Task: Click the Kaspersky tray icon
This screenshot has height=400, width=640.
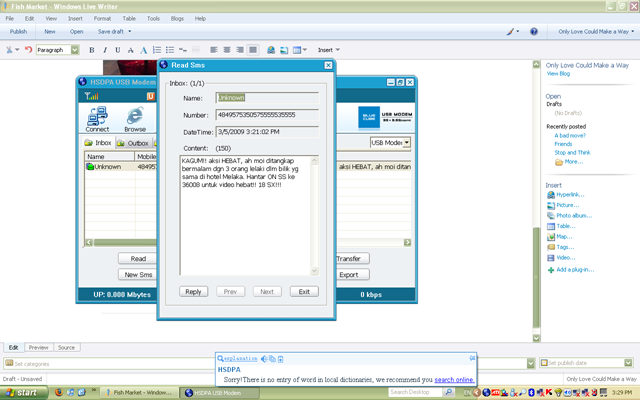Action: pos(549,393)
